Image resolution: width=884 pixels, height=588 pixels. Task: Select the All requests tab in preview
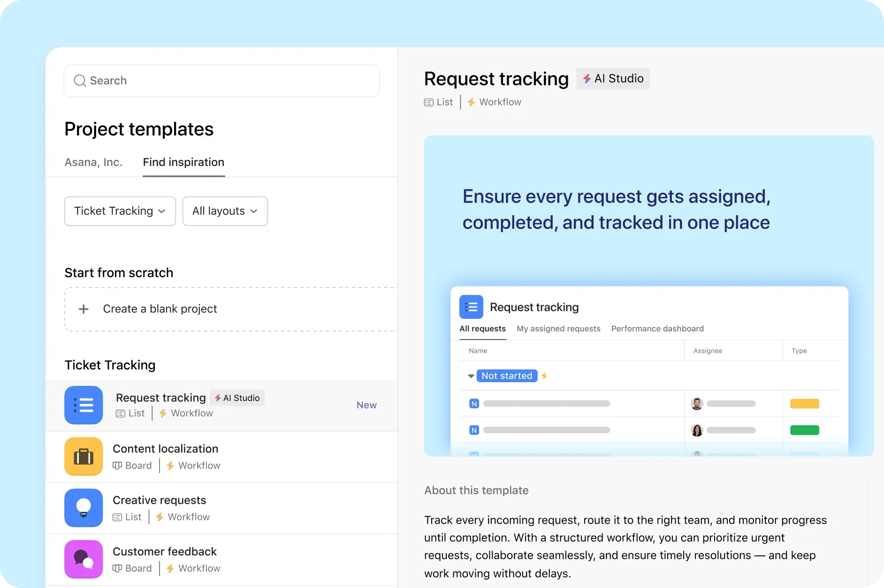[482, 329]
